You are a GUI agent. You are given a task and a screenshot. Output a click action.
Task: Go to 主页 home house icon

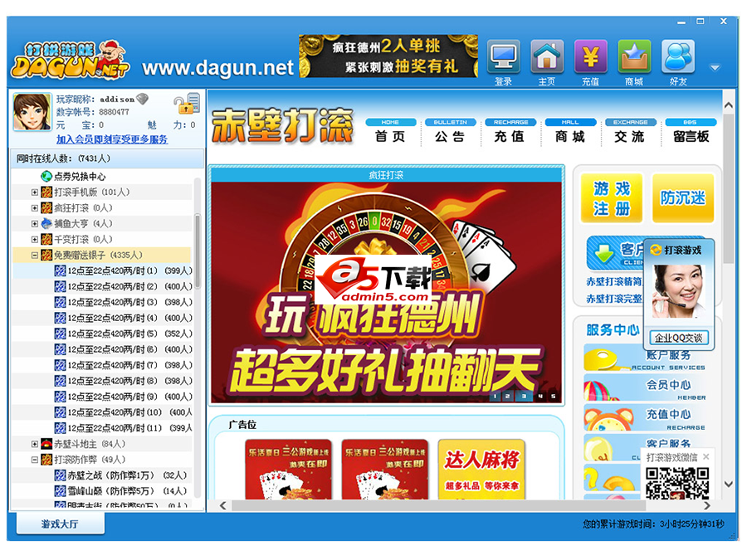[x=547, y=56]
